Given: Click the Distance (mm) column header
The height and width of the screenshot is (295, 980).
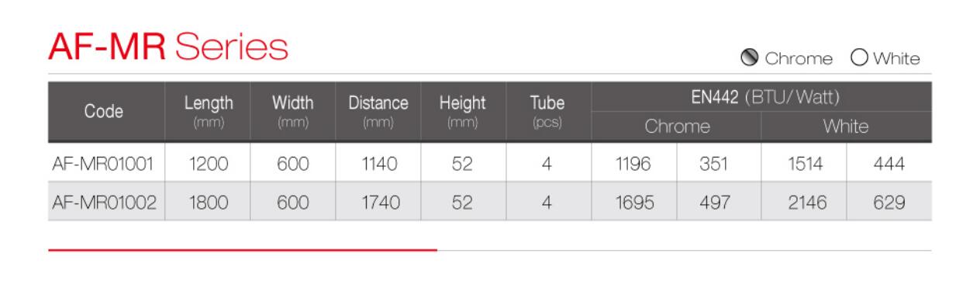Looking at the screenshot, I should click(x=378, y=110).
